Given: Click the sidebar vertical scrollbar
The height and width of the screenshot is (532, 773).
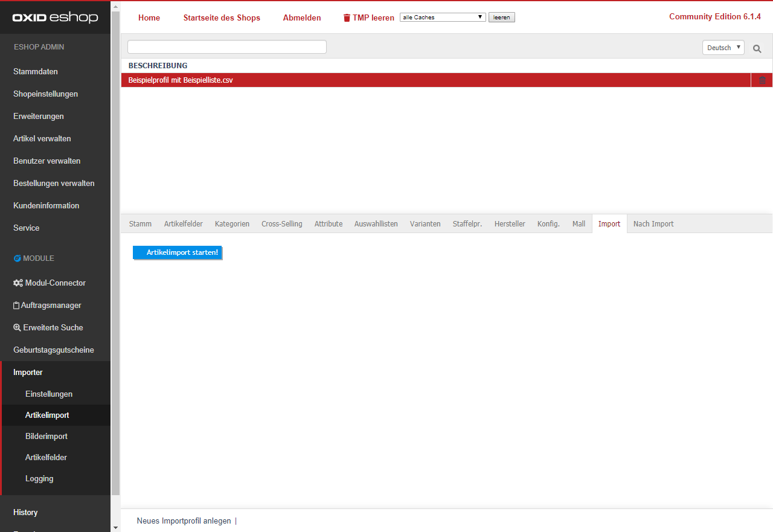Looking at the screenshot, I should point(115,242).
